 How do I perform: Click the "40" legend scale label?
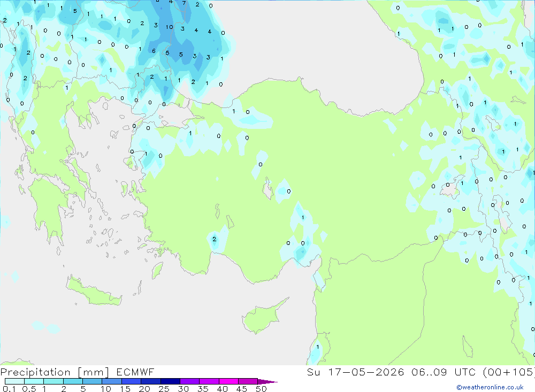tap(223, 389)
